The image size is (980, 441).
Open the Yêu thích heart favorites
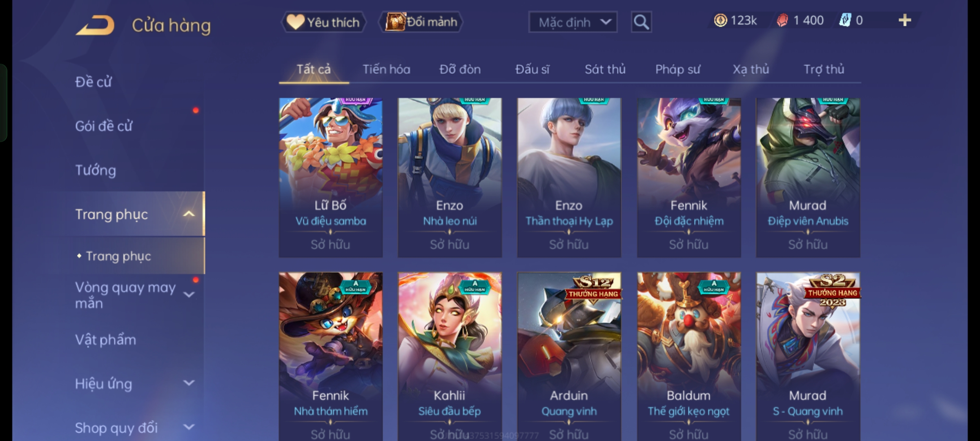coord(323,22)
